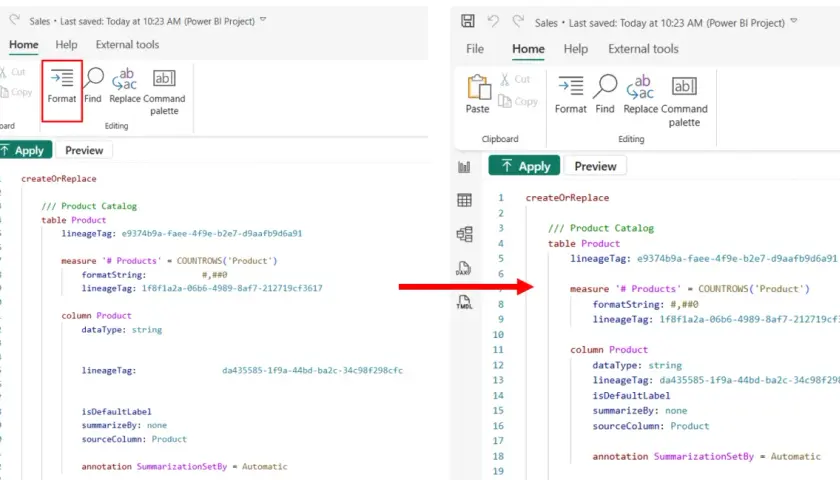Click '/// Product Catalog' comment in left editor
The height and width of the screenshot is (480, 840).
tap(89, 206)
